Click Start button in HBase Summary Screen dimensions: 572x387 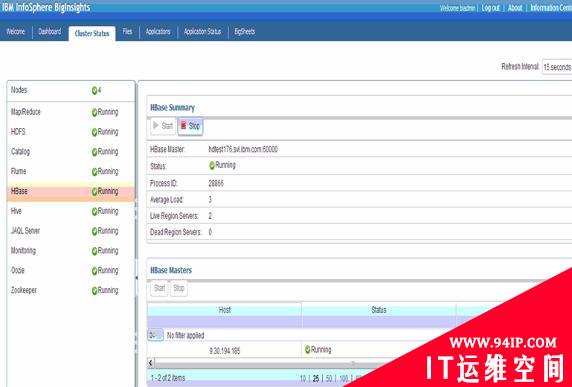click(163, 126)
